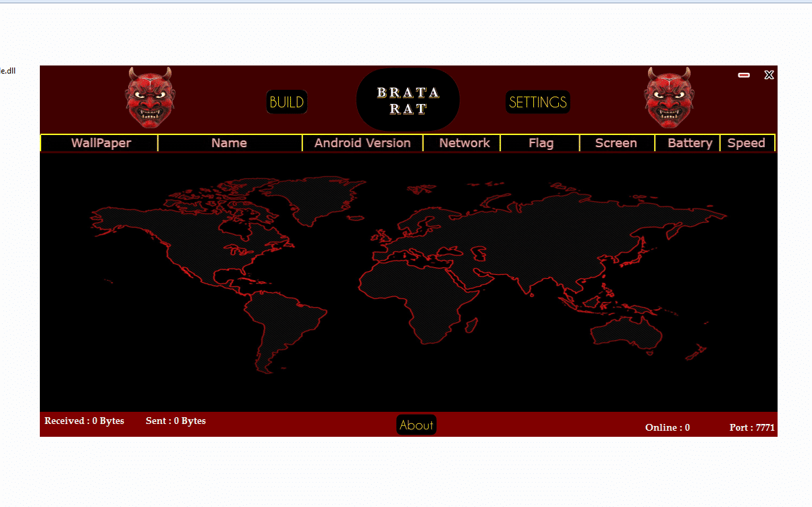The height and width of the screenshot is (507, 812).
Task: Click the Speed column header
Action: click(x=747, y=142)
